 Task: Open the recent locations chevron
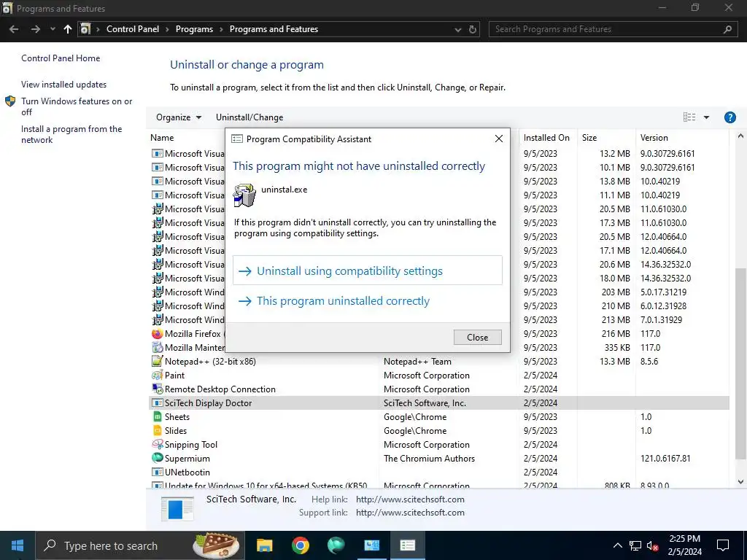(x=53, y=29)
